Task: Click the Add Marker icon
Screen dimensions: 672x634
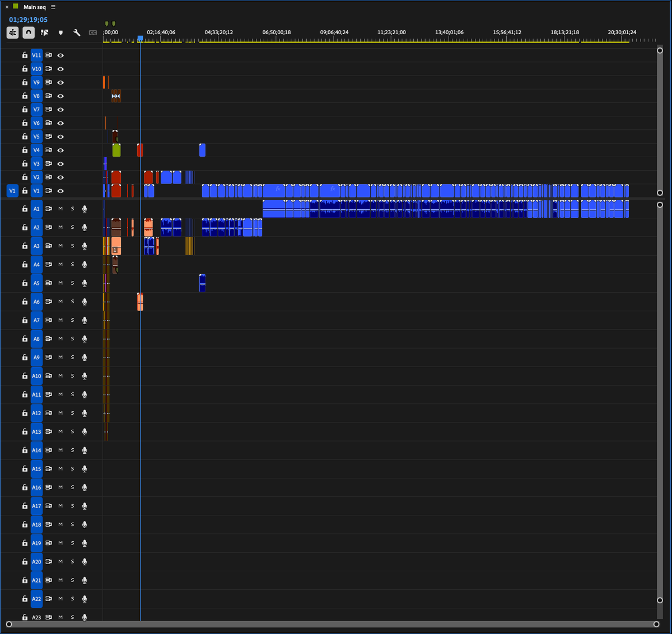Action: tap(60, 32)
